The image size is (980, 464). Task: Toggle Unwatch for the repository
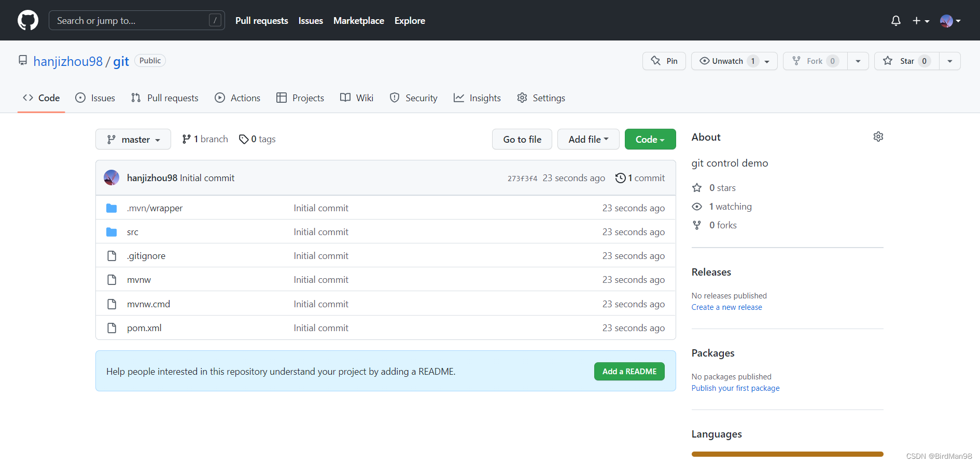(x=734, y=61)
